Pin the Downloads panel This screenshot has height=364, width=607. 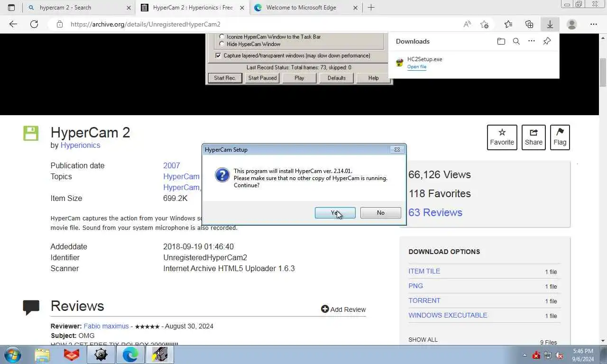pos(547,41)
